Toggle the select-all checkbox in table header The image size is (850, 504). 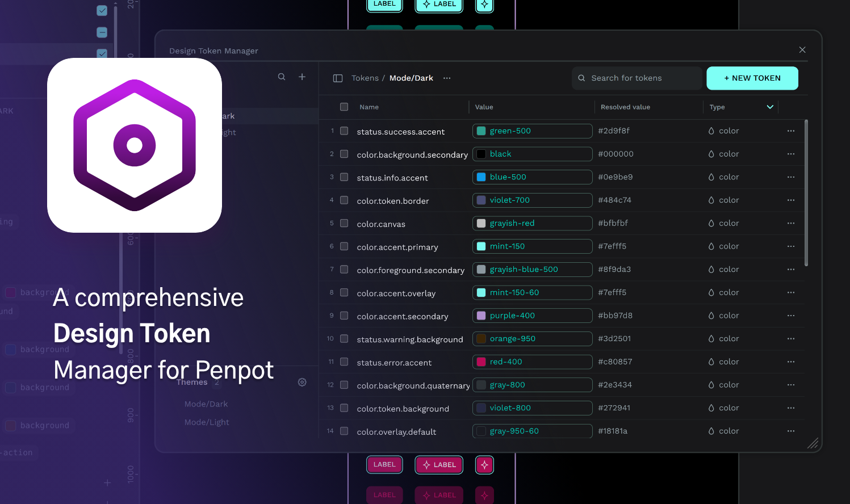coord(344,107)
